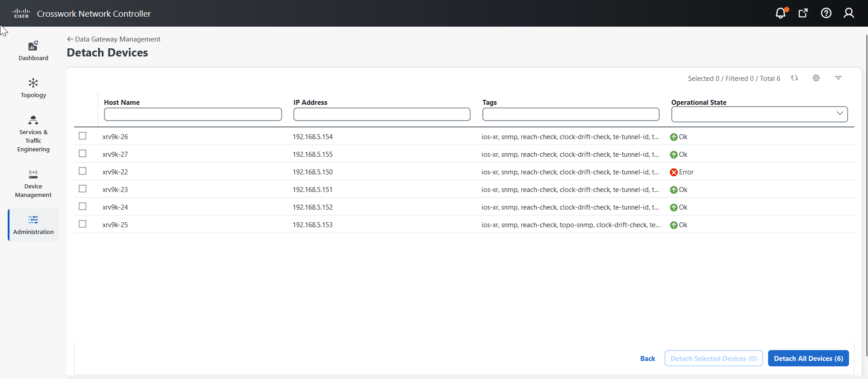Click the Ok status icon for xrv9k-27

(674, 154)
